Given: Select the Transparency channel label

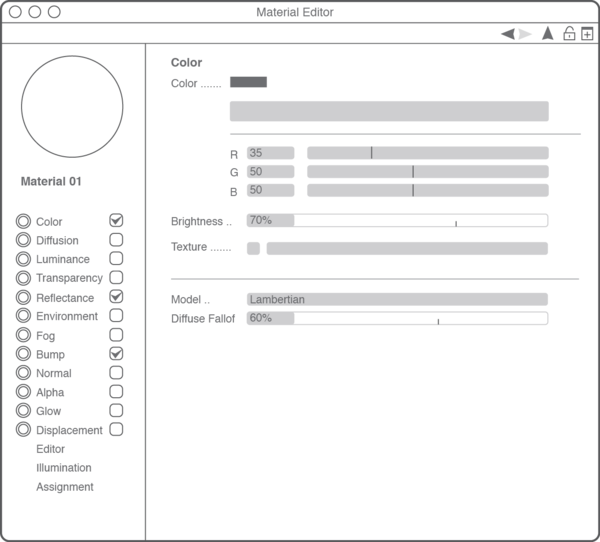Looking at the screenshot, I should (69, 278).
